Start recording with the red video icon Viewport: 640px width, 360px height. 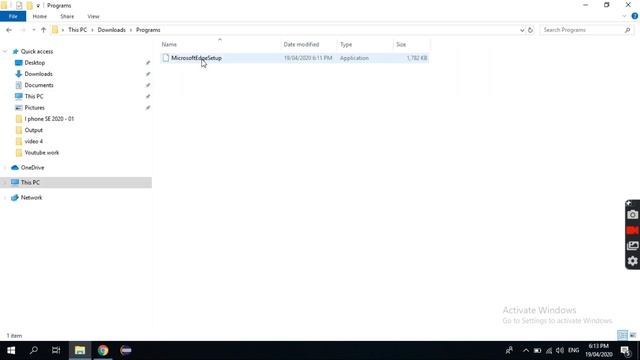click(633, 230)
